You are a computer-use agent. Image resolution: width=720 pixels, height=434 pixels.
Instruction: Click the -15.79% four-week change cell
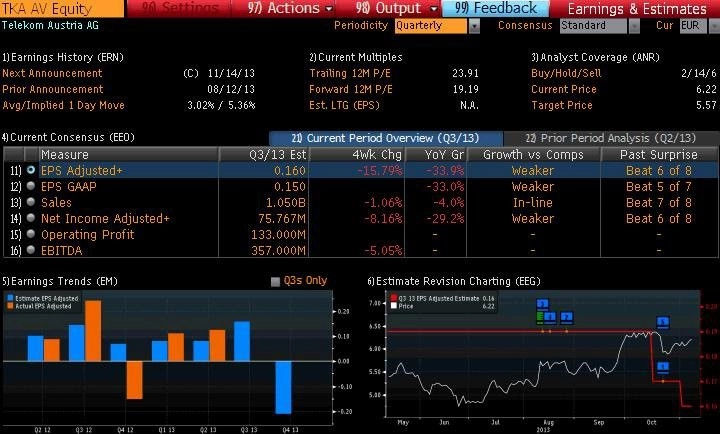380,171
